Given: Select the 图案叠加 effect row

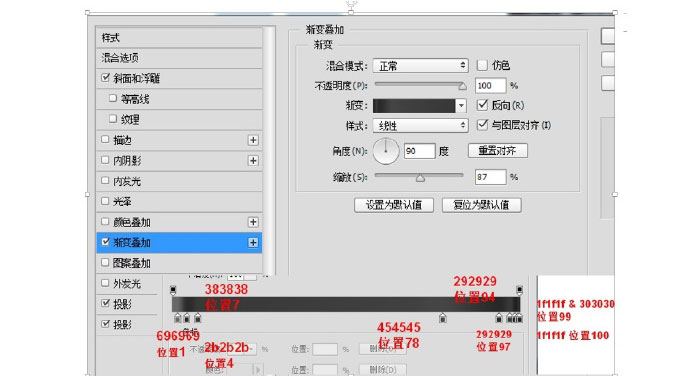Looking at the screenshot, I should tap(179, 263).
